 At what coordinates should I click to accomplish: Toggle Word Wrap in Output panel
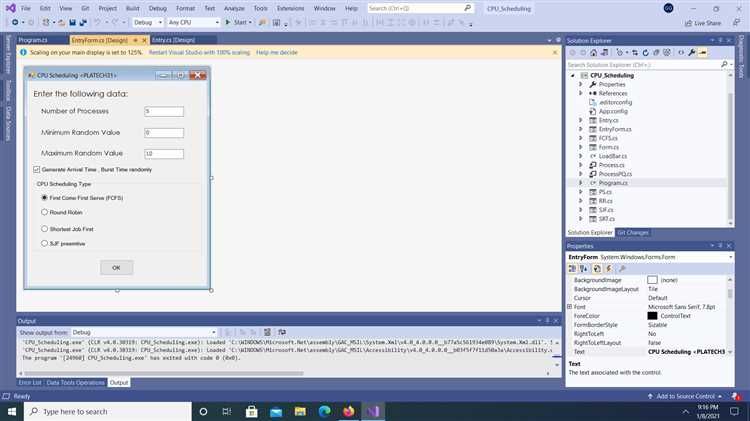tap(282, 332)
